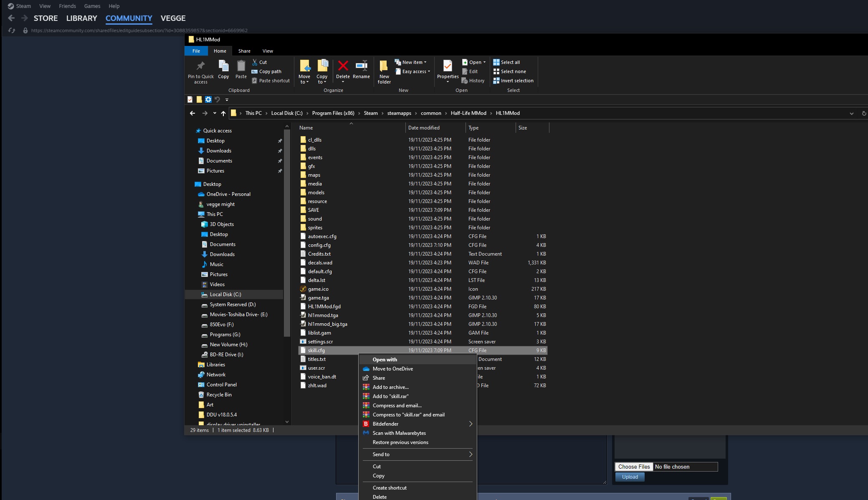Click the Delete icon in ribbon
868x500 pixels.
point(343,69)
